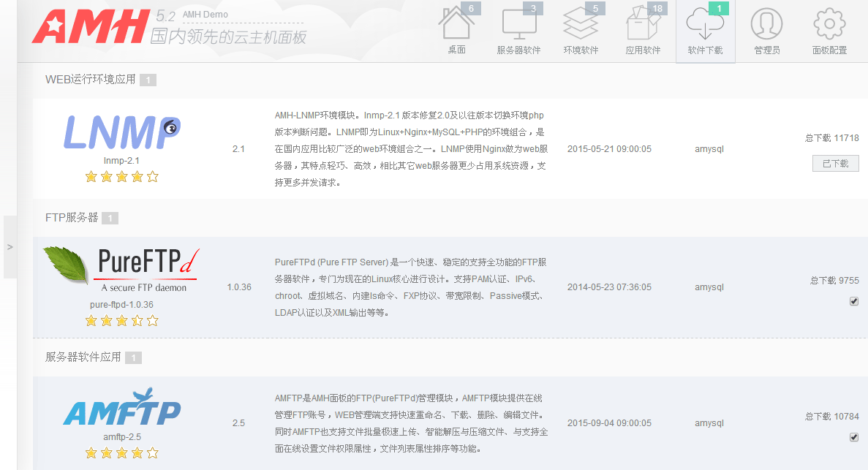Open the 管理员 user icon

[766, 24]
